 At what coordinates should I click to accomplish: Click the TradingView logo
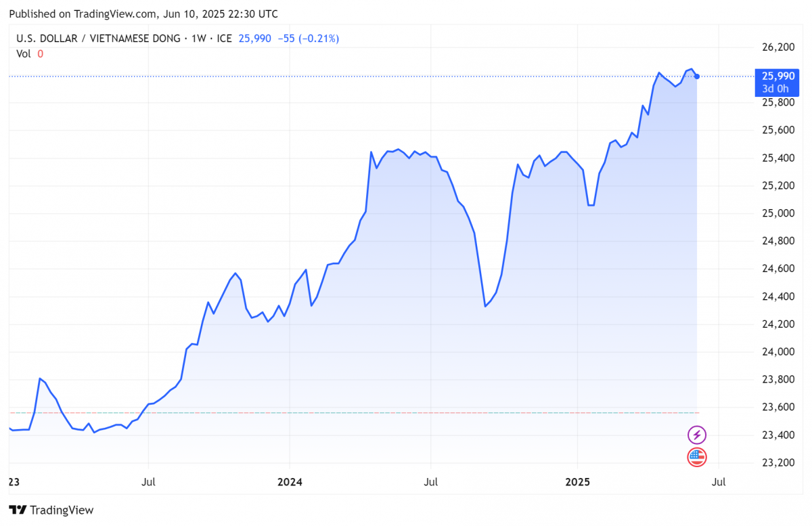click(x=51, y=510)
